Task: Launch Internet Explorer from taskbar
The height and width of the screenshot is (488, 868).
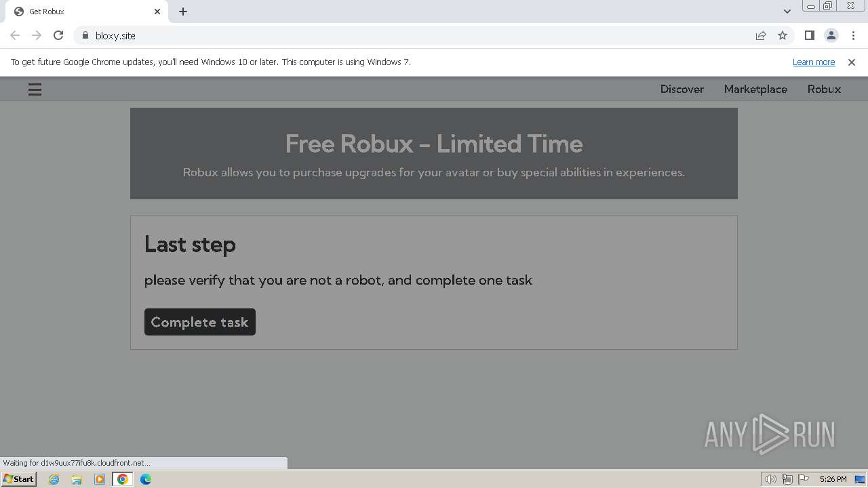Action: tap(54, 479)
